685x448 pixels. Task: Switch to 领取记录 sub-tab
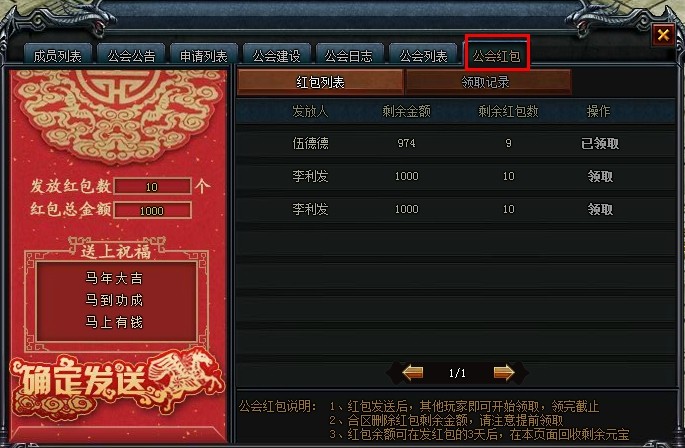[x=488, y=82]
